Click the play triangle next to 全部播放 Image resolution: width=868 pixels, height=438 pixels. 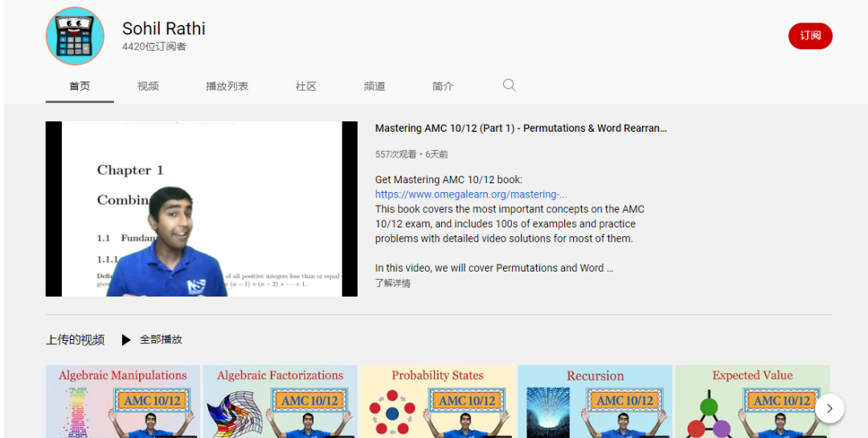click(x=126, y=340)
